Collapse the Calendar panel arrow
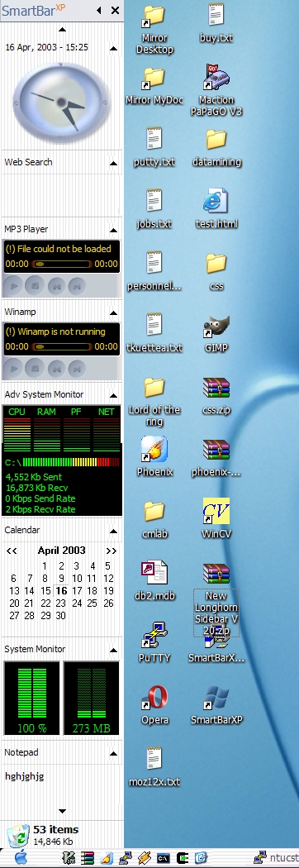This screenshot has width=299, height=868. [113, 531]
